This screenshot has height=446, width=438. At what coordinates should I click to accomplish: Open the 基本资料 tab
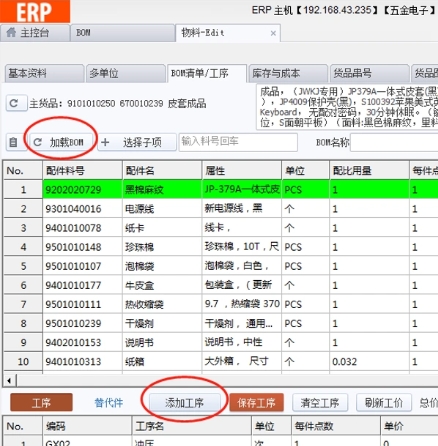tap(44, 73)
